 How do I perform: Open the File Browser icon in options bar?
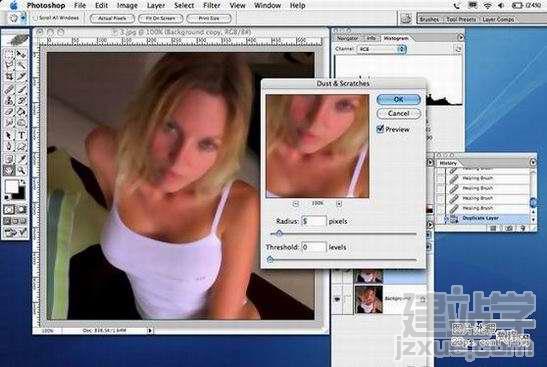(405, 18)
